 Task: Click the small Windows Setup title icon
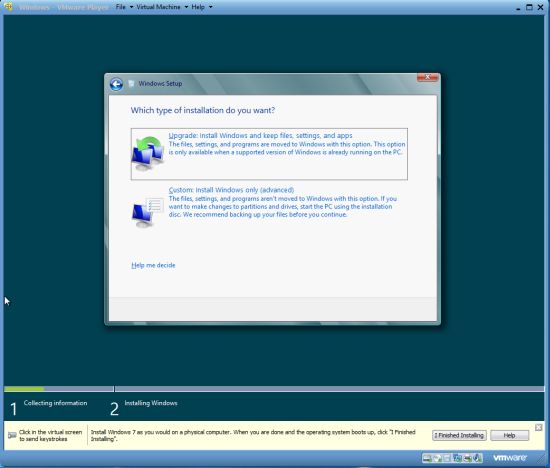(x=132, y=83)
